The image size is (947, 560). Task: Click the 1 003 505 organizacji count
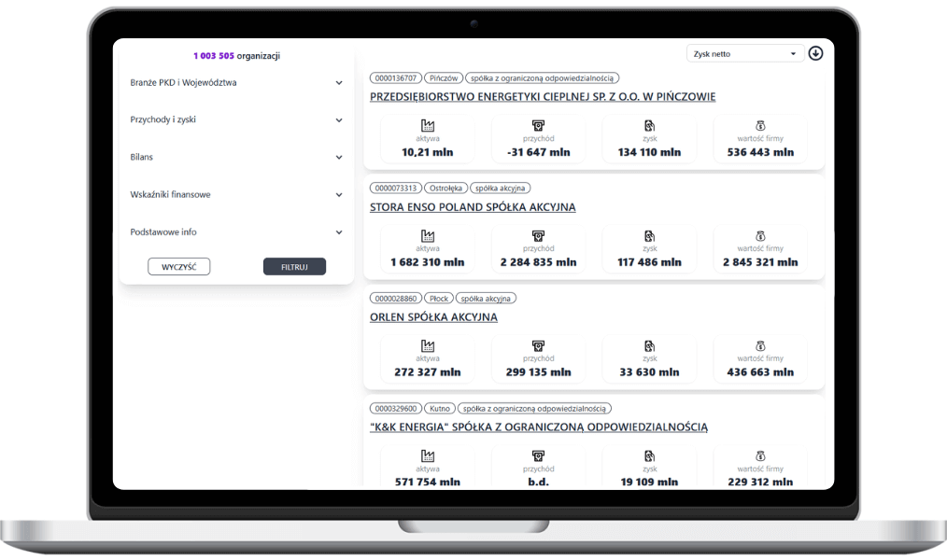click(x=237, y=55)
